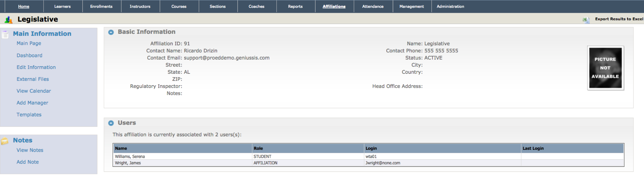
Task: Click Add Manager link
Action: 32,103
